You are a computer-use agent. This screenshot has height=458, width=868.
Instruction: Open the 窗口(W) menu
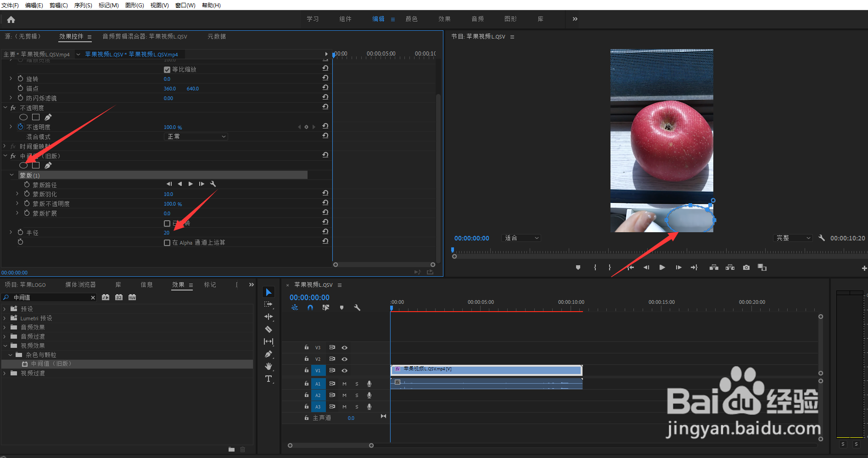[x=185, y=5]
